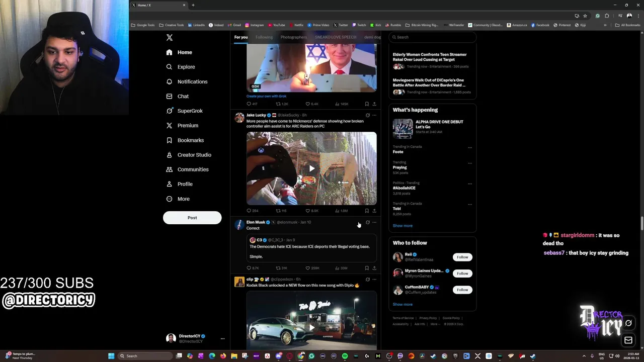The image size is (644, 362).
Task: Switch to the Photographers tab
Action: click(x=294, y=37)
